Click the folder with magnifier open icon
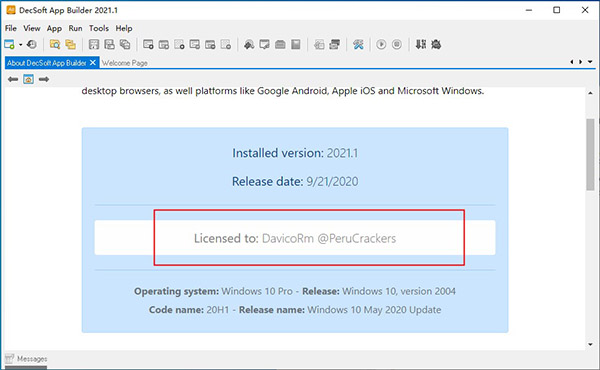The height and width of the screenshot is (370, 600). [x=55, y=44]
